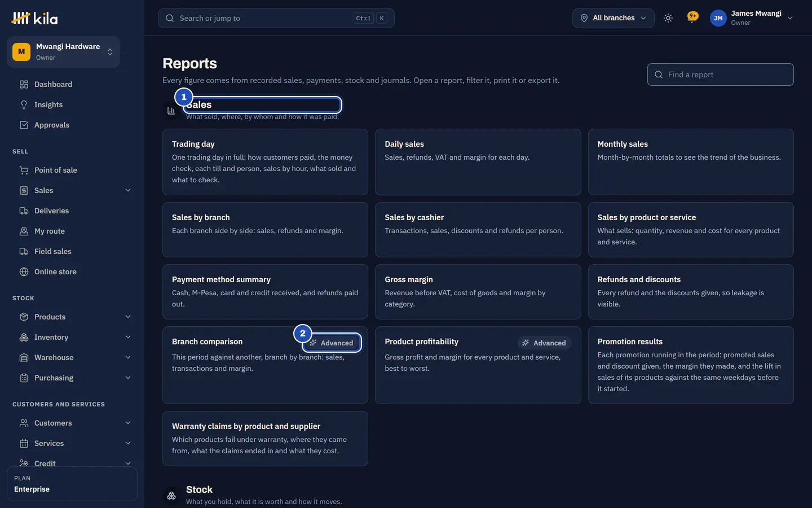Expand the Purchasing submenu chevron
812x508 pixels.
(x=128, y=378)
